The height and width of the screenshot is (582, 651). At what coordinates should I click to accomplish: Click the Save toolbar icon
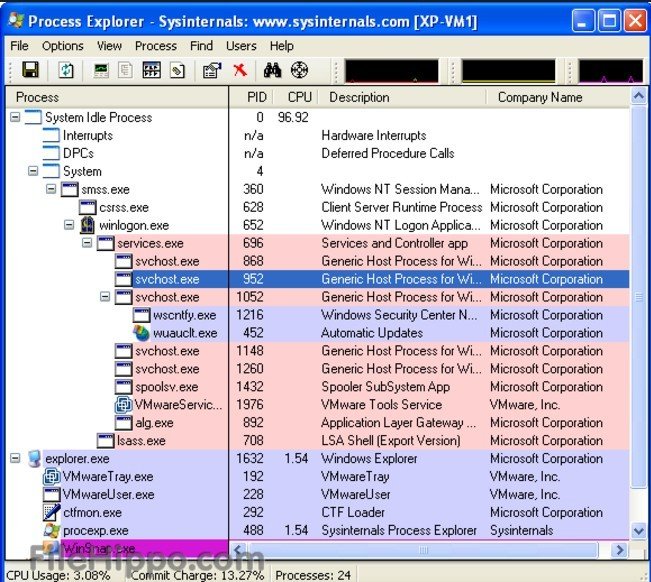point(30,70)
